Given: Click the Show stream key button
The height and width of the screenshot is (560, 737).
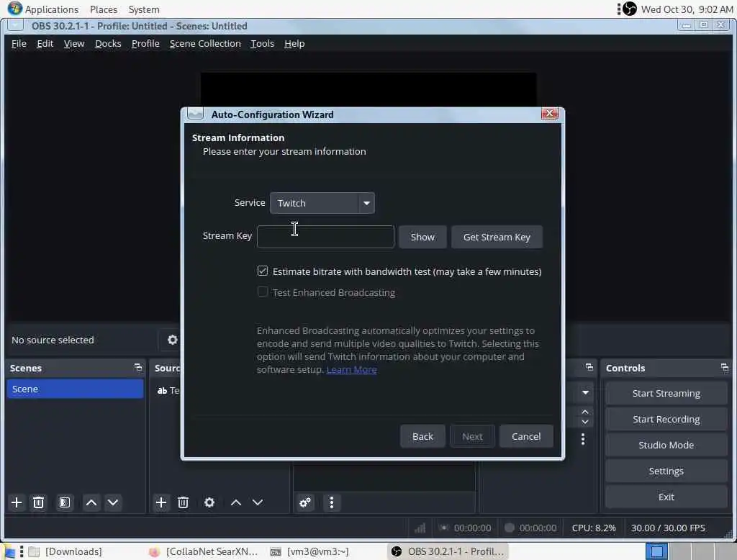Looking at the screenshot, I should click(422, 237).
